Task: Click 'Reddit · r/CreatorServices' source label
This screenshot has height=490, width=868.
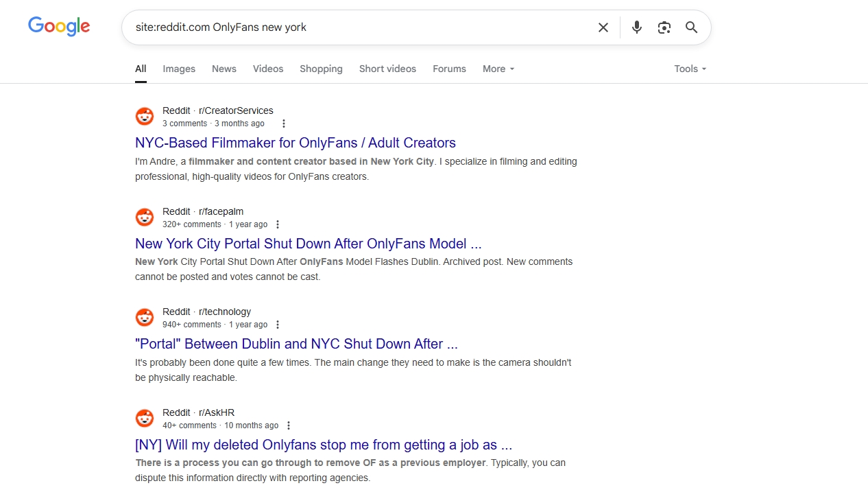Action: 218,110
